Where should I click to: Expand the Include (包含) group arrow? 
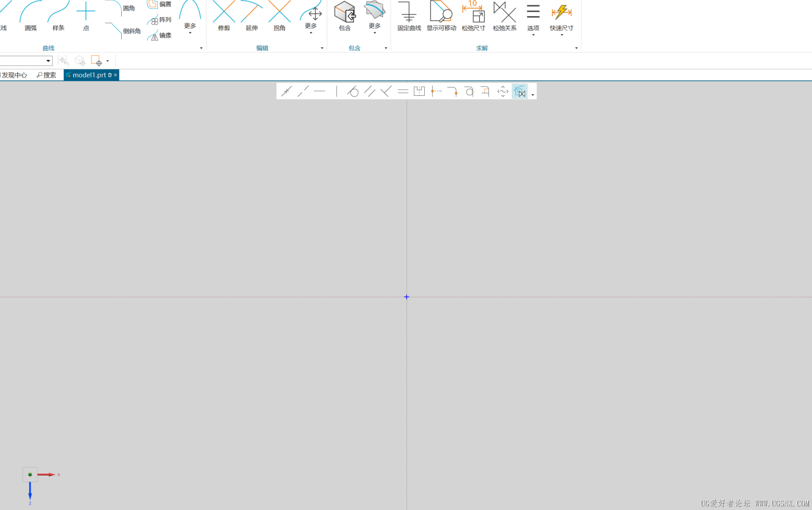[386, 48]
